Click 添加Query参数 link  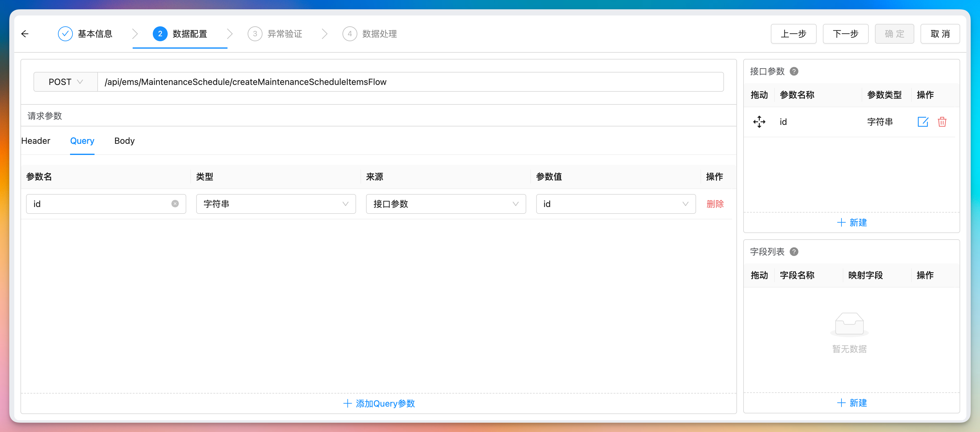(x=379, y=403)
